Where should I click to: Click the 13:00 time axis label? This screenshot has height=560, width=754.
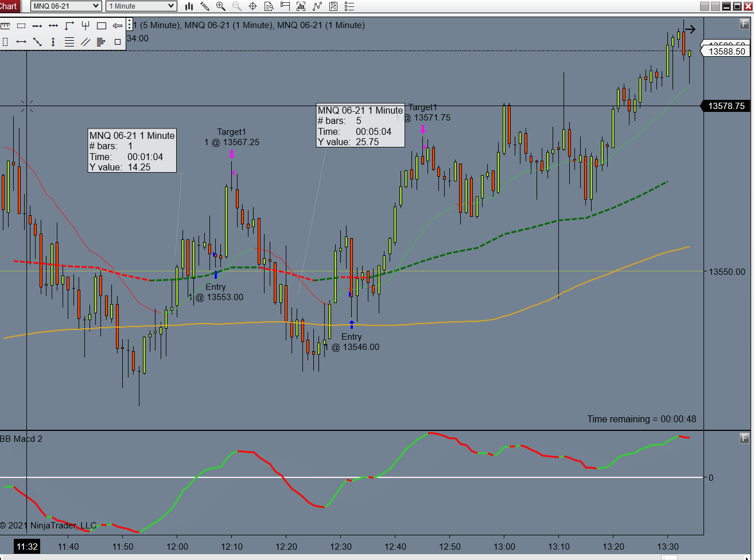coord(504,546)
